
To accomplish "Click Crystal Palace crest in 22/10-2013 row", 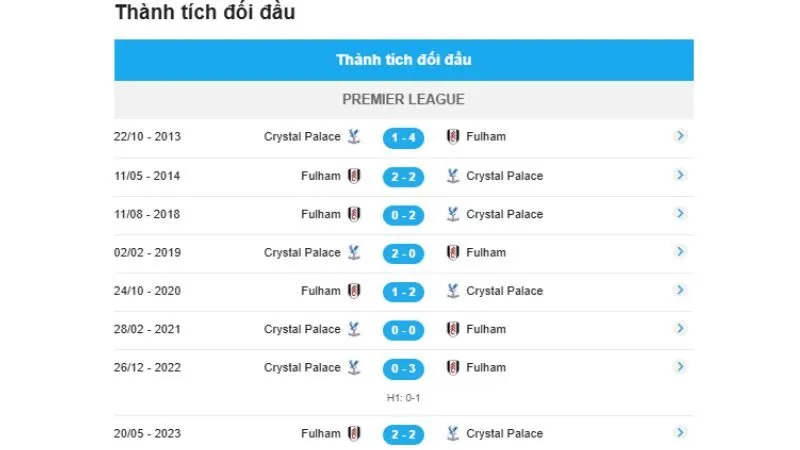I will pos(353,137).
